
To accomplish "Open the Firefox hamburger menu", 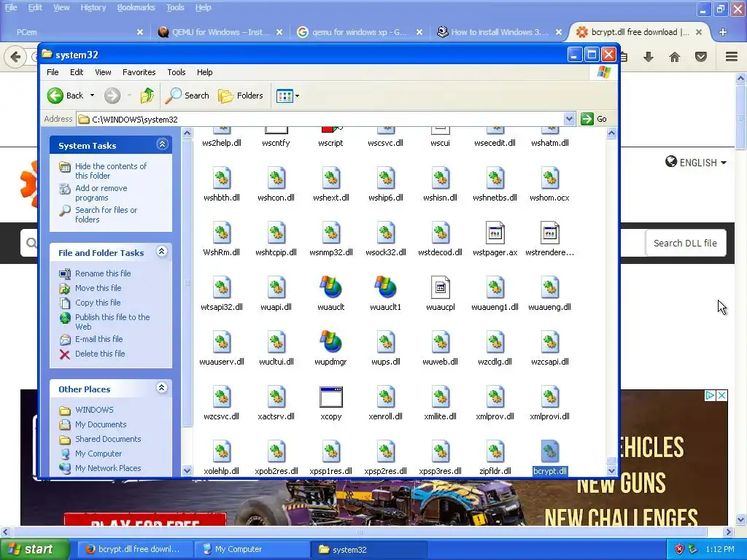I will pos(732,57).
